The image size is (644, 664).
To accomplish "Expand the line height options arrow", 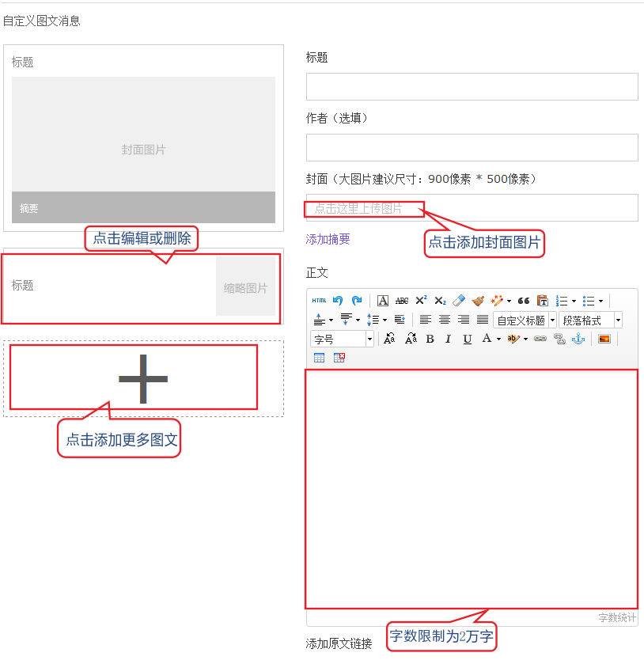I will (x=385, y=321).
